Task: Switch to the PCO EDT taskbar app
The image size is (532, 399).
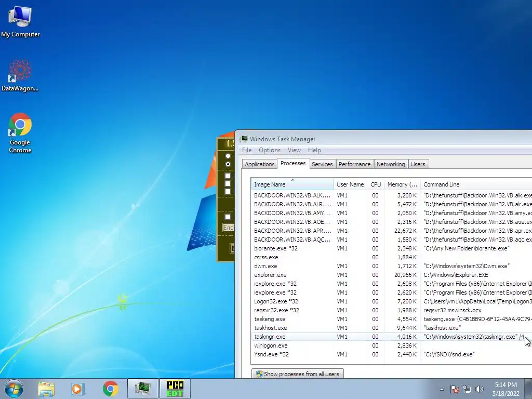Action: (175, 389)
